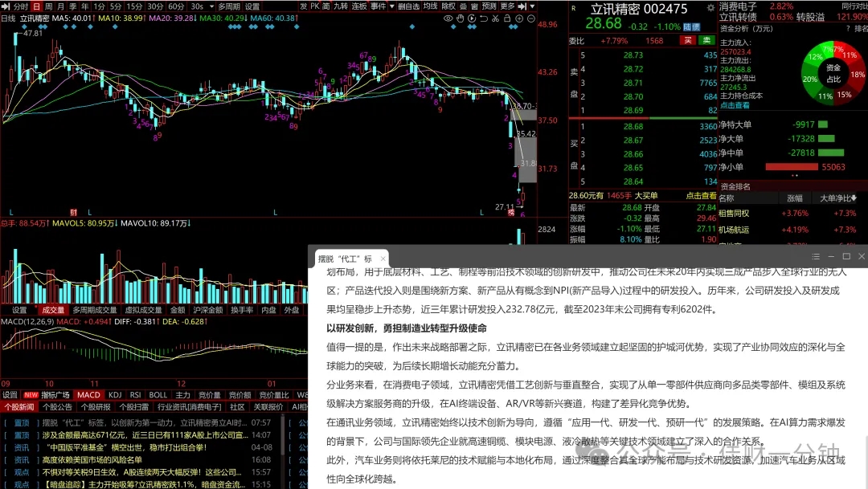868x489 pixels.
Task: Open news headline 高度依赖美国市场的风险名单
Action: 92,459
